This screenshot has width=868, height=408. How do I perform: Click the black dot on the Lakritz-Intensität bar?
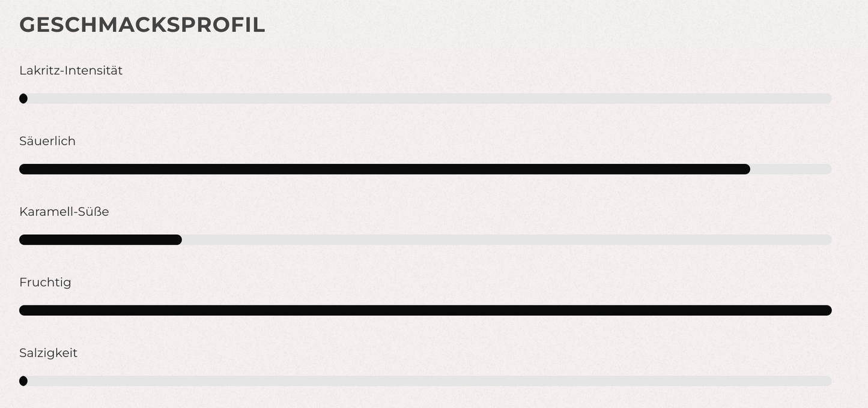(23, 98)
